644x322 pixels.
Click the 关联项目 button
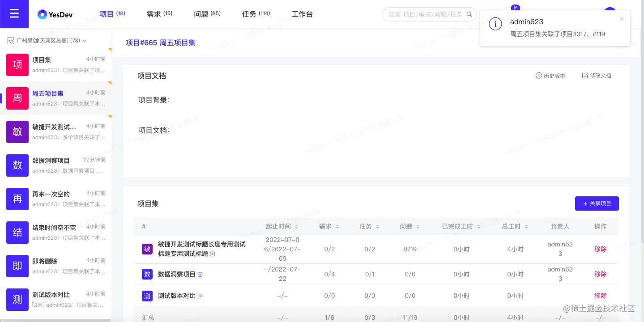(597, 203)
